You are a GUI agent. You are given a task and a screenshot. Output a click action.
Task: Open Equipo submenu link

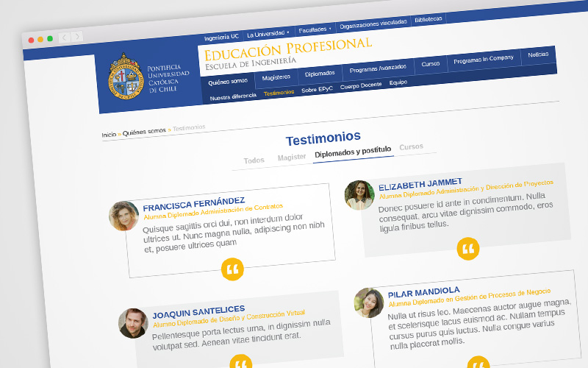[398, 82]
